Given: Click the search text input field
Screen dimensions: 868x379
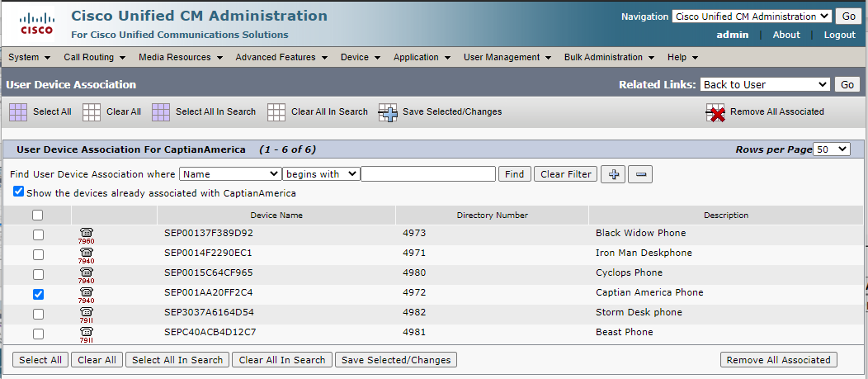Looking at the screenshot, I should pos(428,174).
